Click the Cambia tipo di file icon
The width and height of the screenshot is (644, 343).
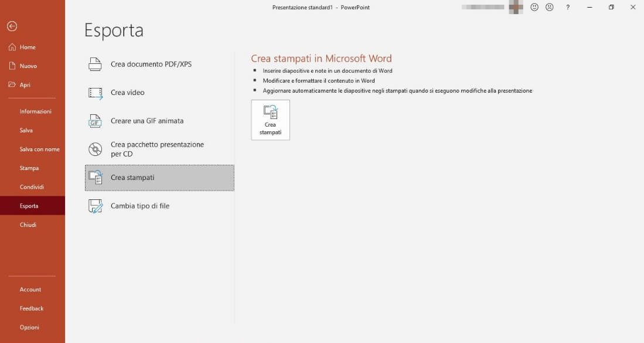96,206
